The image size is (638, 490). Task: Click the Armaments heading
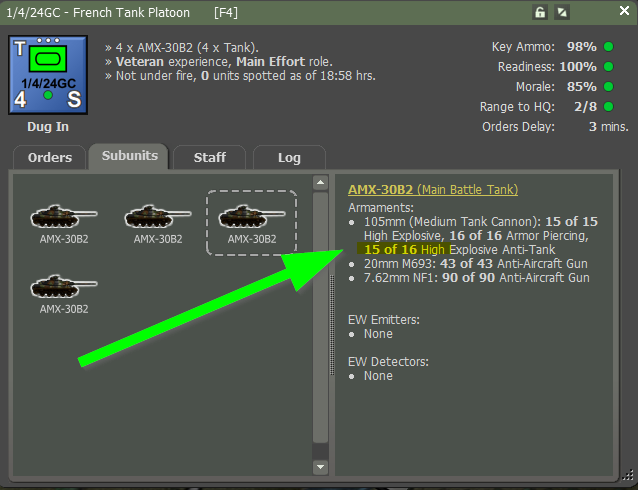[381, 208]
